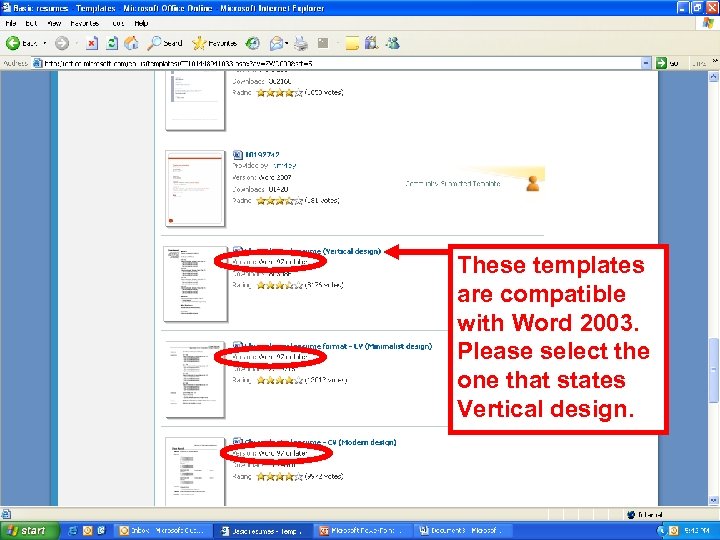720x540 pixels.
Task: Launch Outlook from Quick Launch
Action: click(x=87, y=531)
